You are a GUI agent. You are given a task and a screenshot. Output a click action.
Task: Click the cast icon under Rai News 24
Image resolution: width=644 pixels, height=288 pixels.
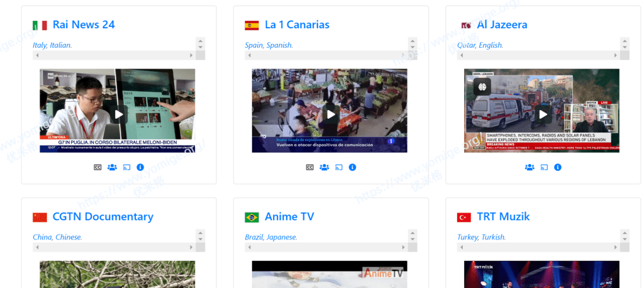(x=126, y=167)
